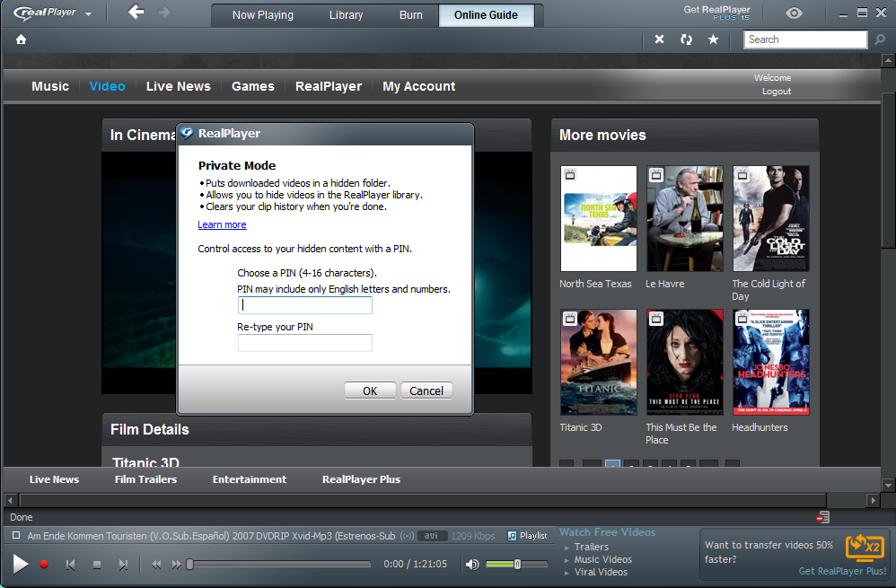This screenshot has height=588, width=896.
Task: Click the magnifier search icon
Action: [880, 39]
